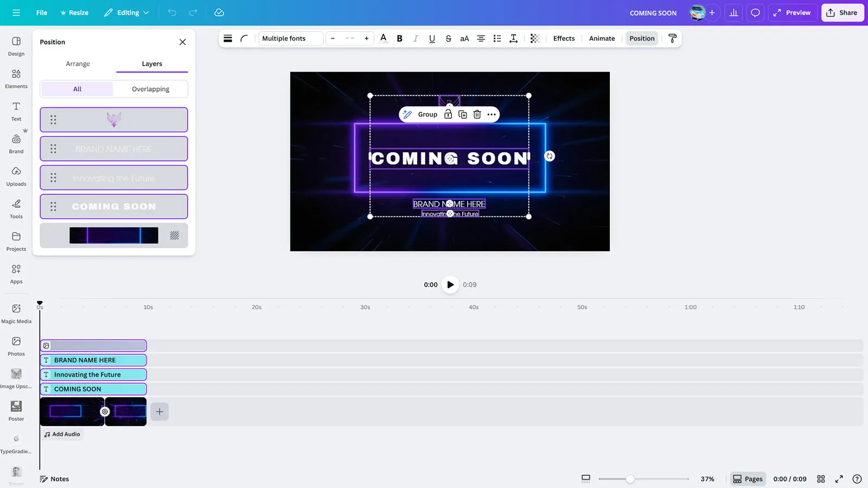Viewport: 868px width, 488px height.
Task: Lock the selected elements
Action: [x=448, y=114]
